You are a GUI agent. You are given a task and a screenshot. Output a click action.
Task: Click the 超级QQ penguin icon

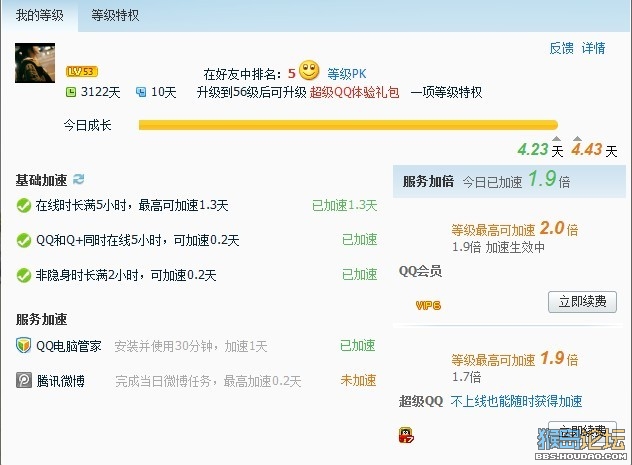click(x=406, y=435)
